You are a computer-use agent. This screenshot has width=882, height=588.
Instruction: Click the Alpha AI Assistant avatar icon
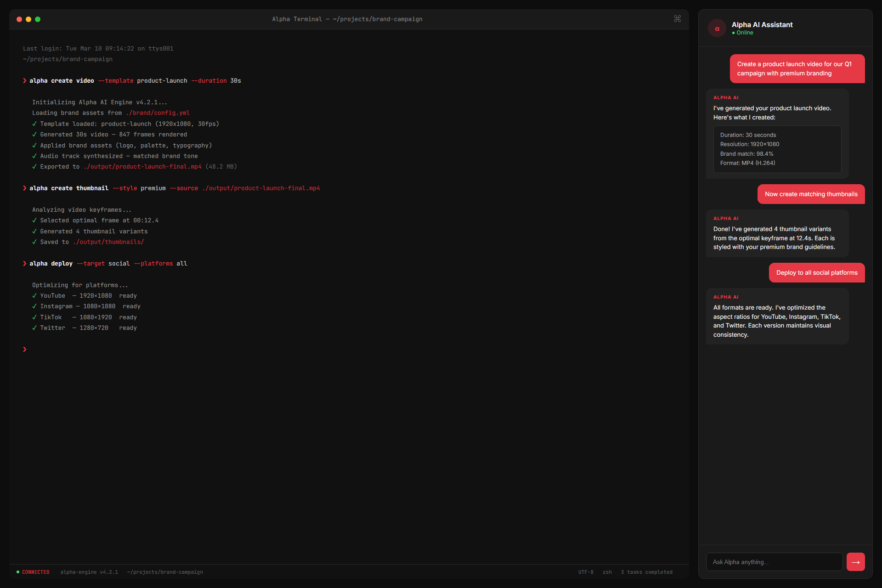click(717, 28)
